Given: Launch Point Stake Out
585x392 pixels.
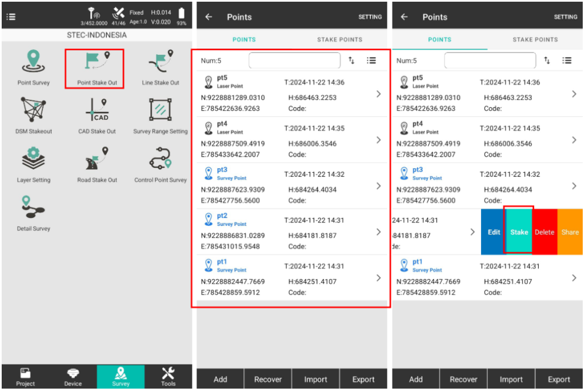Looking at the screenshot, I should (x=97, y=67).
